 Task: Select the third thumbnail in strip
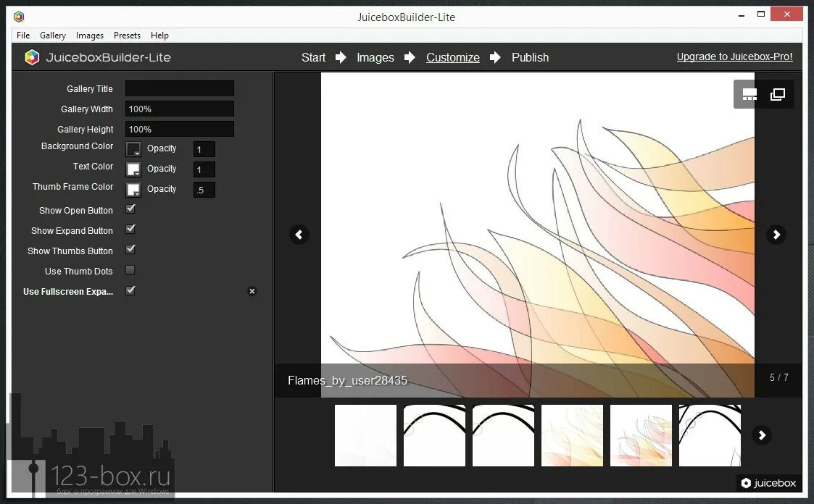[x=503, y=435]
